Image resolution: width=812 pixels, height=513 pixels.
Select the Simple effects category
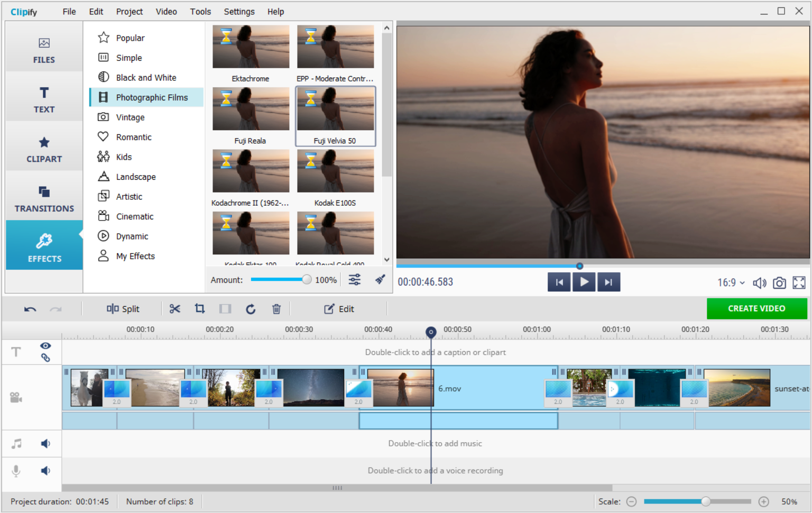point(146,58)
